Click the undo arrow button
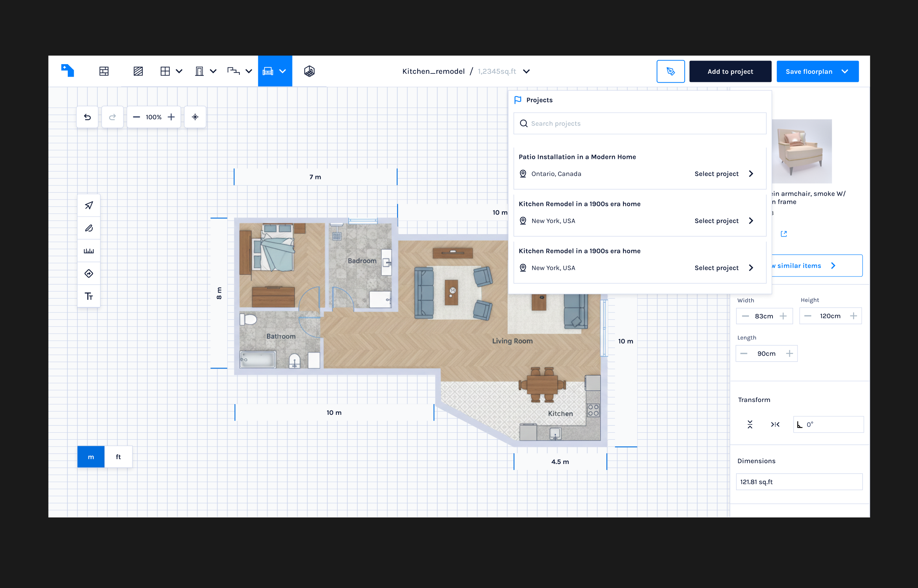This screenshot has height=588, width=918. pyautogui.click(x=87, y=117)
